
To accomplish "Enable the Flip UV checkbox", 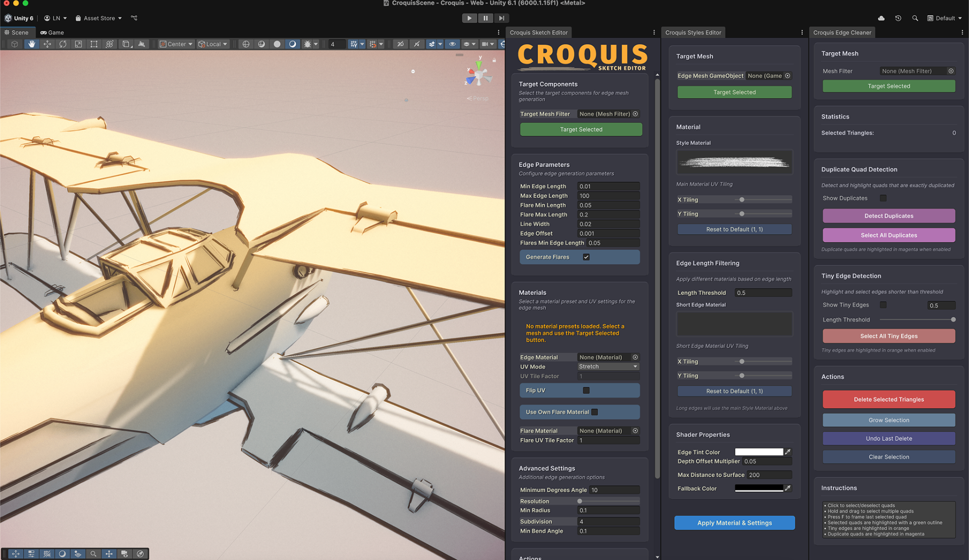I will coord(586,390).
